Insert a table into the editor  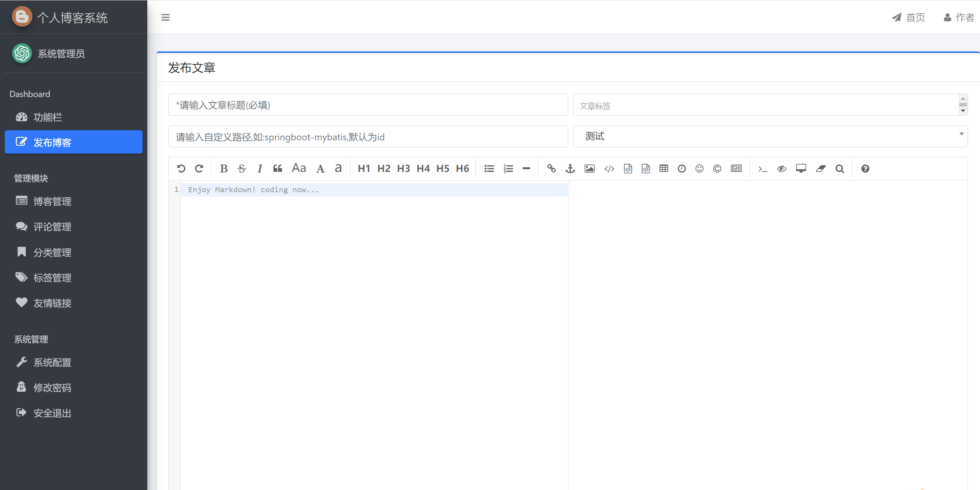click(664, 168)
